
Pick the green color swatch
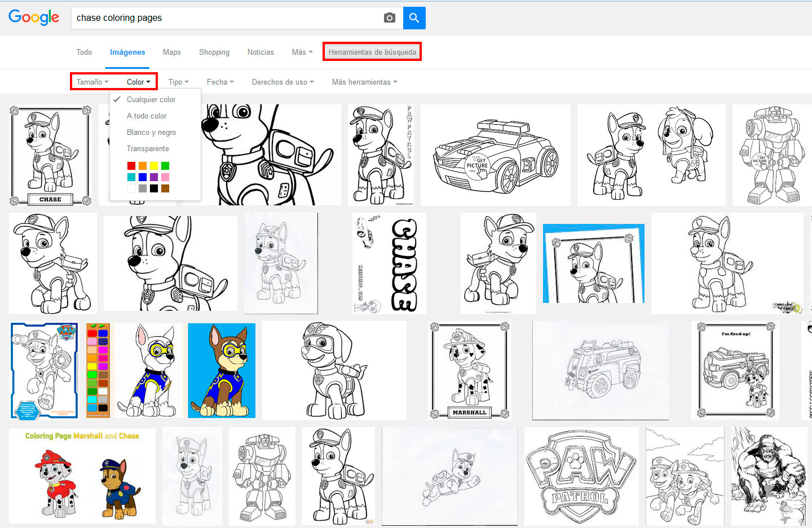click(165, 166)
